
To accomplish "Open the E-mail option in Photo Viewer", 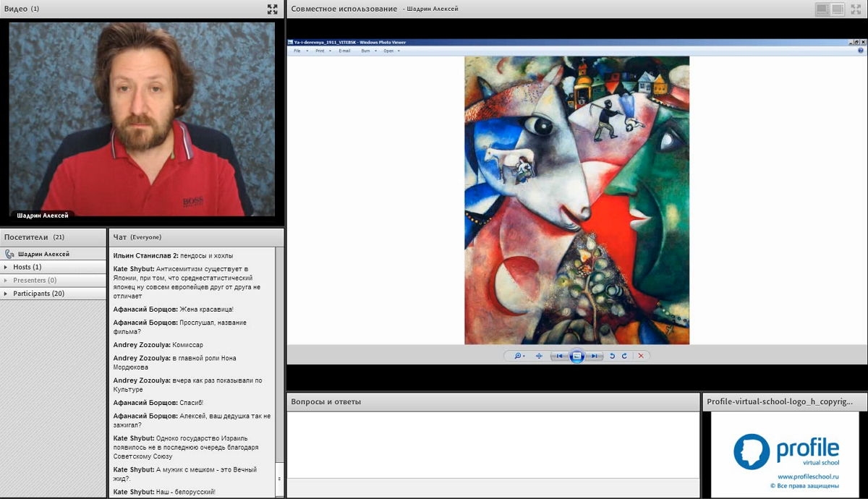I will click(344, 51).
